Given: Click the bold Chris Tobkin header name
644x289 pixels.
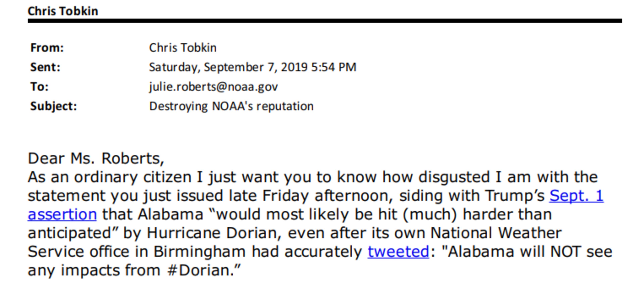Looking at the screenshot, I should pos(63,11).
